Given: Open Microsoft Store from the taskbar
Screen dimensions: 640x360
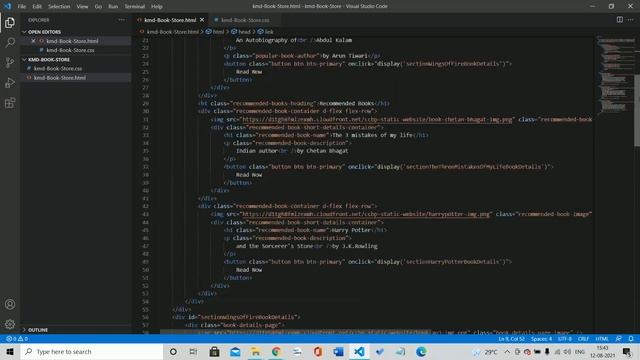Looking at the screenshot, I should point(214,351).
